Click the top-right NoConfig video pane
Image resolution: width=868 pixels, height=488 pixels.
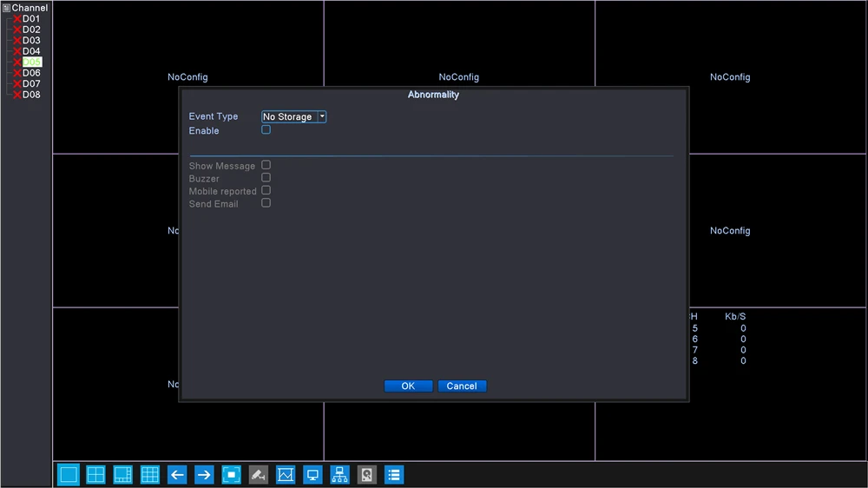730,77
